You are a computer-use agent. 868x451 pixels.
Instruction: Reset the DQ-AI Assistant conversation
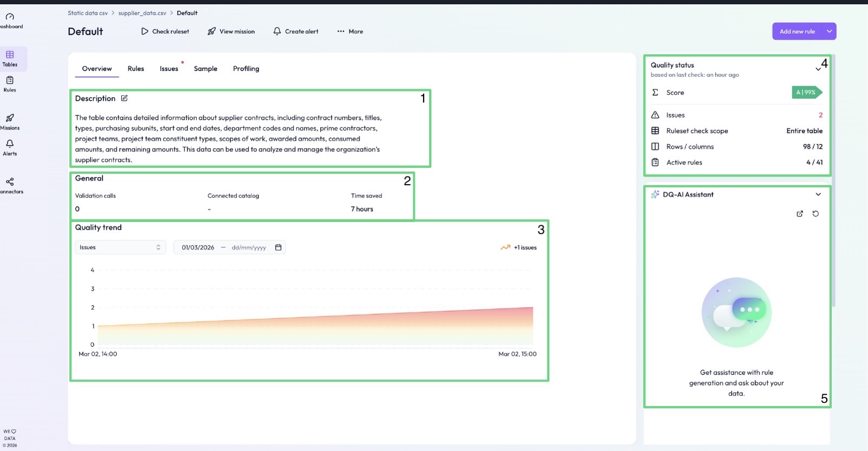point(815,214)
